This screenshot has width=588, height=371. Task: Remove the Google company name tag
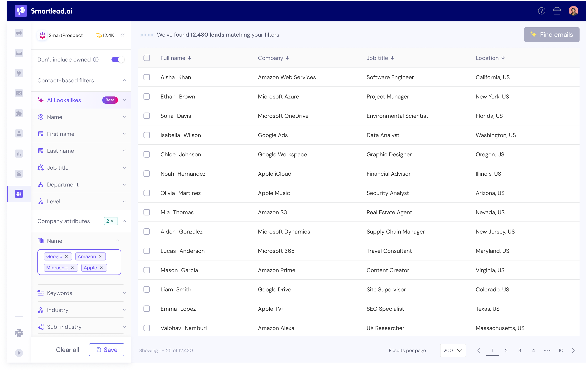[66, 256]
